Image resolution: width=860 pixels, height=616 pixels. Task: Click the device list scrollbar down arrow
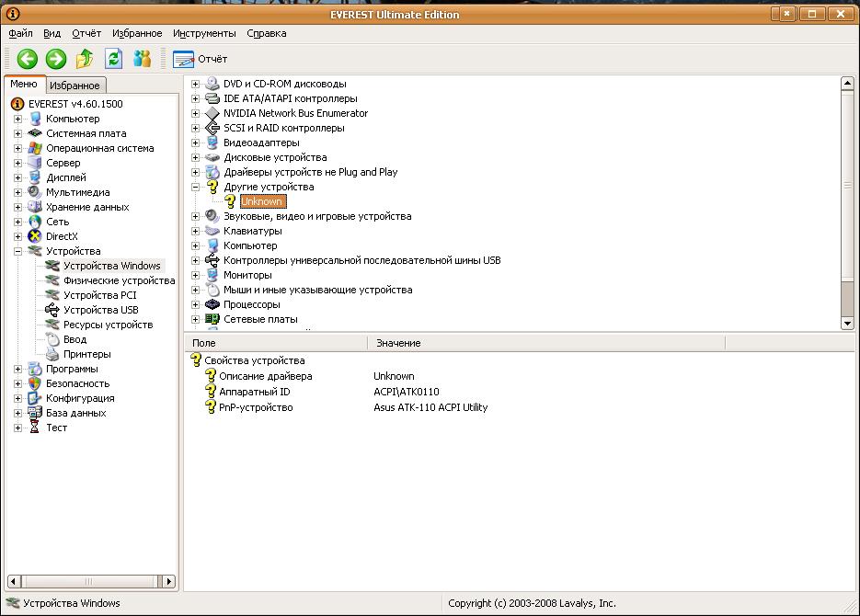coord(847,323)
